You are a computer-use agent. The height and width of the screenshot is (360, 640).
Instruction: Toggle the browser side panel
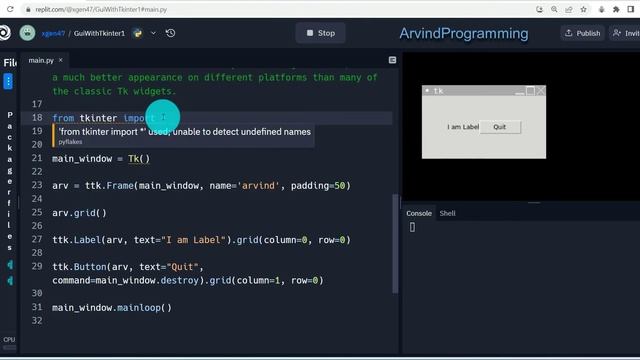pos(631,9)
